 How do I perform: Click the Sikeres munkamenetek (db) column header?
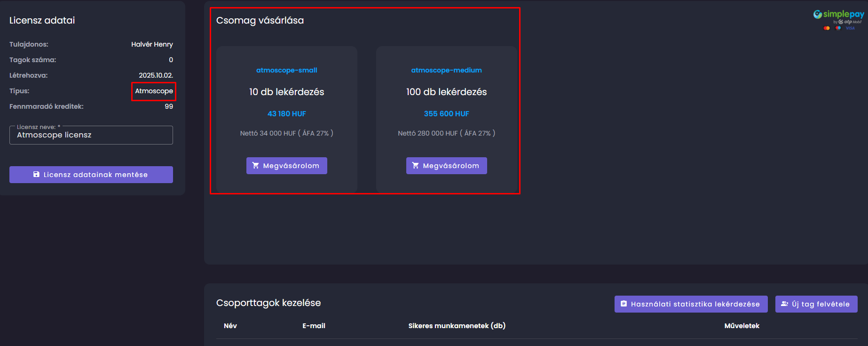point(457,326)
